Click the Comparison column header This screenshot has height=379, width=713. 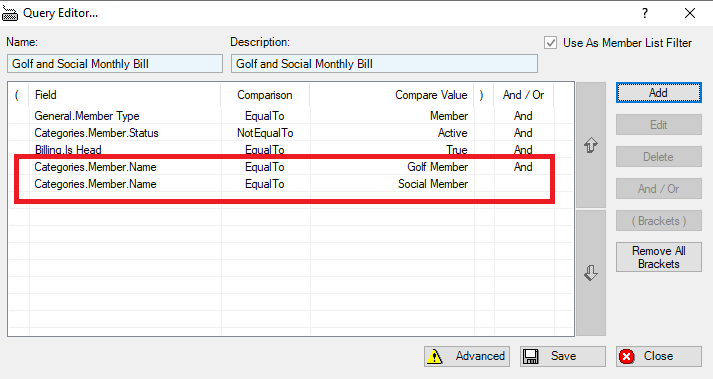[x=265, y=95]
